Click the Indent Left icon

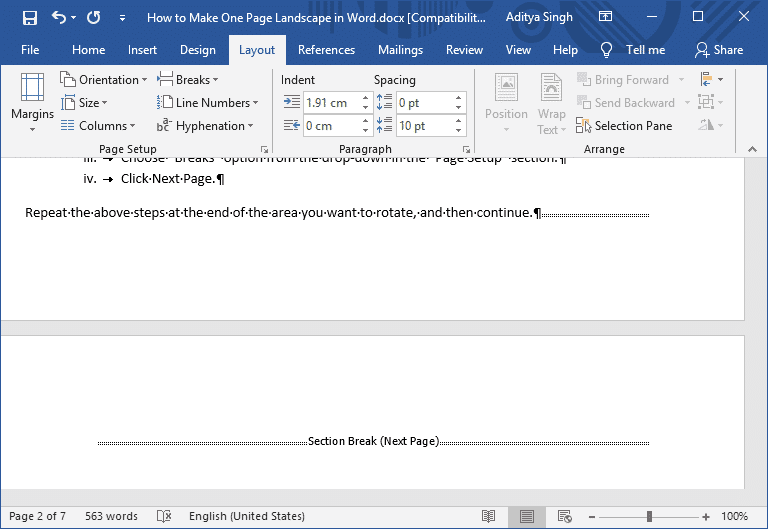tap(292, 102)
